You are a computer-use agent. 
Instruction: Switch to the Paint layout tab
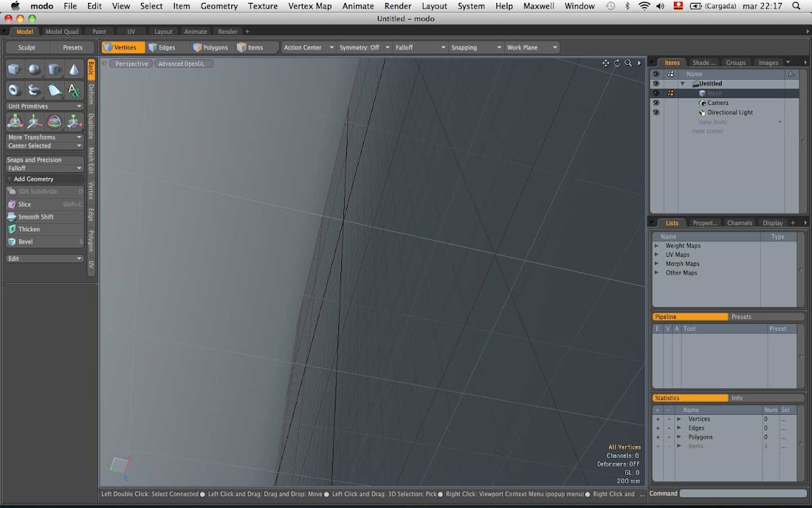pyautogui.click(x=99, y=32)
